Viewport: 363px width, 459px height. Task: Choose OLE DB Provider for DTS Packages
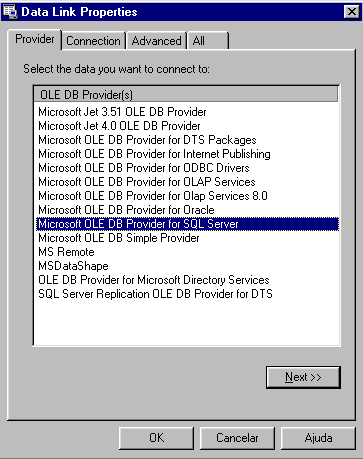[x=147, y=140]
